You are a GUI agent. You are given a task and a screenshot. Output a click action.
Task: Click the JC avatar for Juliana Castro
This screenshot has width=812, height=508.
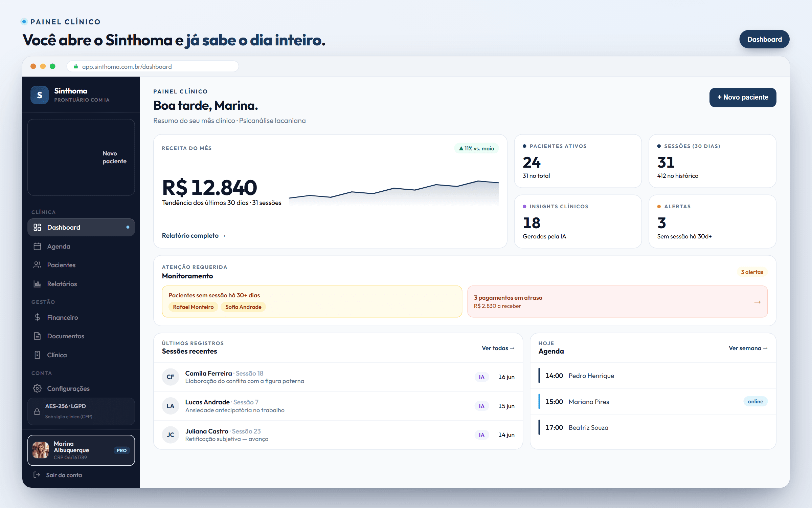coord(171,435)
